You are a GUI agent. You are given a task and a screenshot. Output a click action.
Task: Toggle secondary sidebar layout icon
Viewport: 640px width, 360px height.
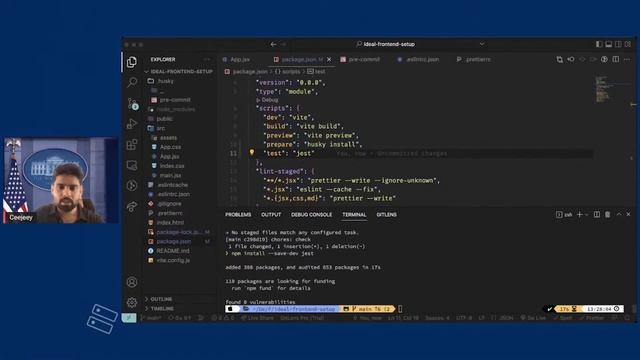pyautogui.click(x=618, y=44)
